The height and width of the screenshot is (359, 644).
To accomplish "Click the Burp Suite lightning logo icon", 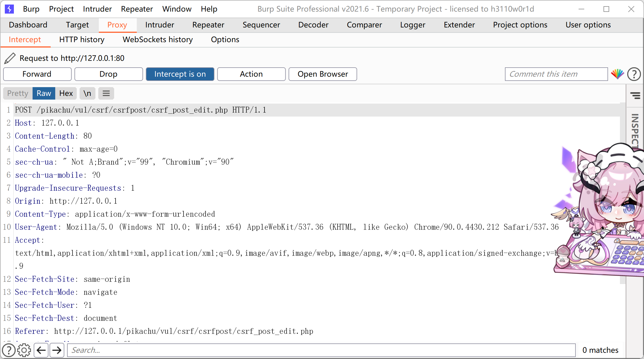I will pyautogui.click(x=9, y=9).
